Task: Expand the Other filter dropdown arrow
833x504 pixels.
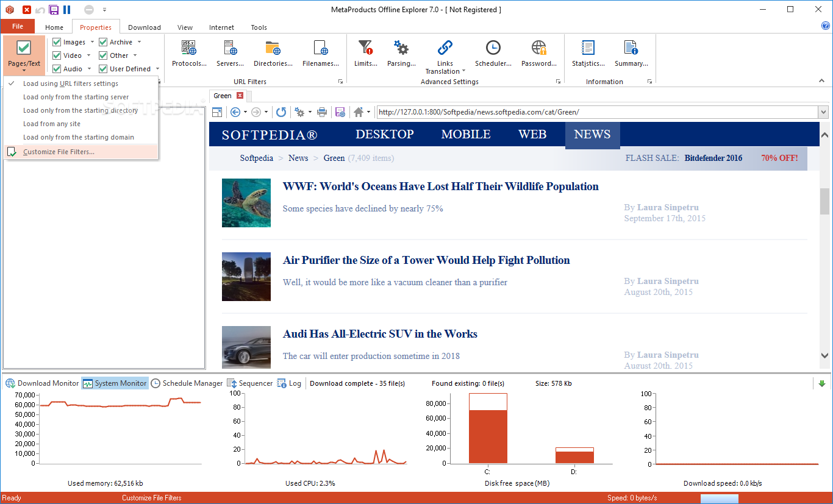Action: (135, 55)
